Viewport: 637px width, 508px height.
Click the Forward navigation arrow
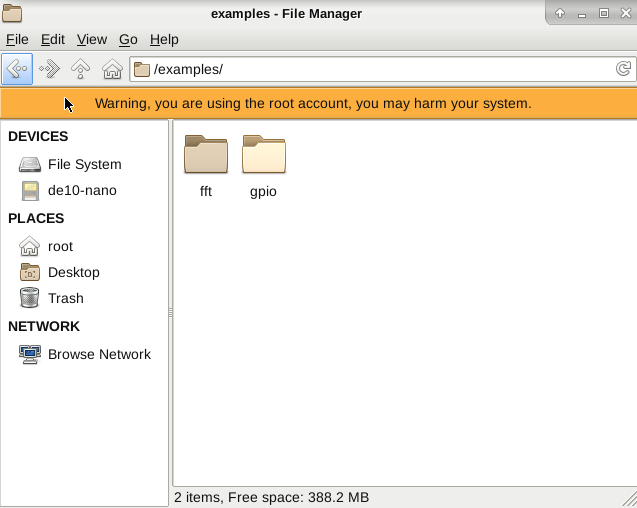coord(49,69)
